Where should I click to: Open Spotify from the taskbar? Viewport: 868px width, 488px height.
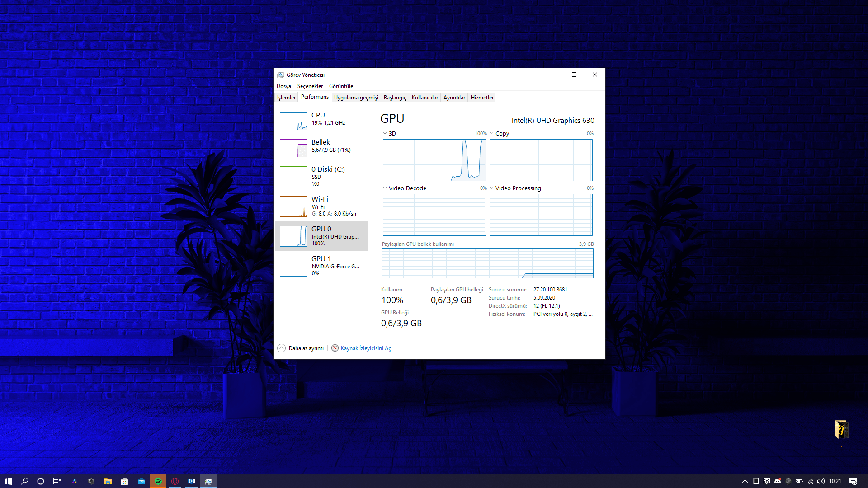point(158,481)
